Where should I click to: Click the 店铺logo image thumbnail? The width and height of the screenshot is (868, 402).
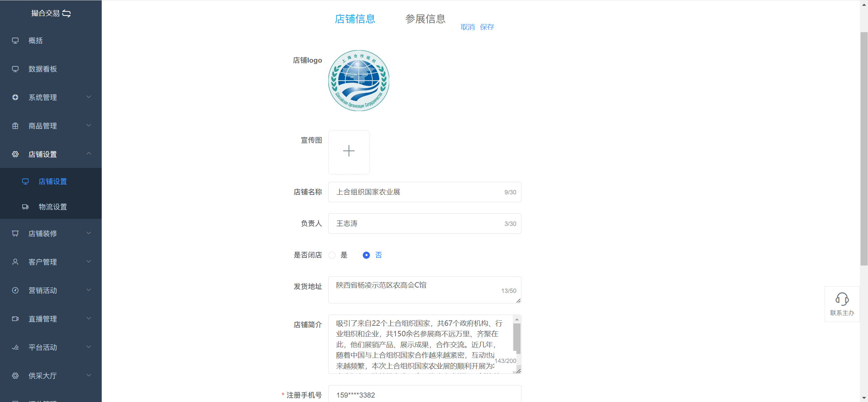[359, 81]
